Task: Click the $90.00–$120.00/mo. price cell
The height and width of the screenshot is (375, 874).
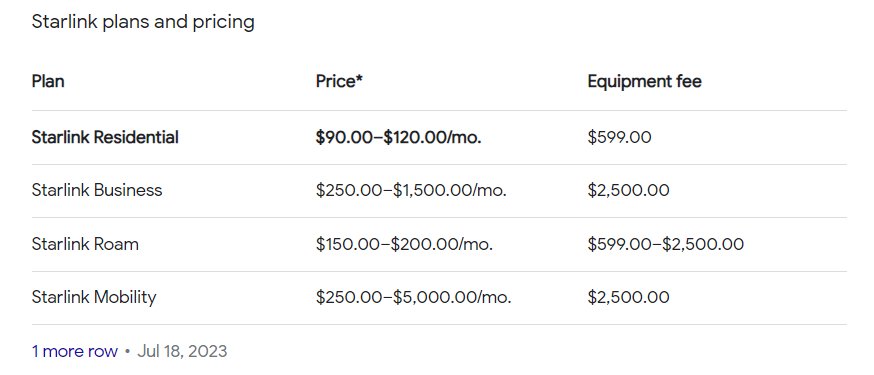Action: (x=399, y=137)
